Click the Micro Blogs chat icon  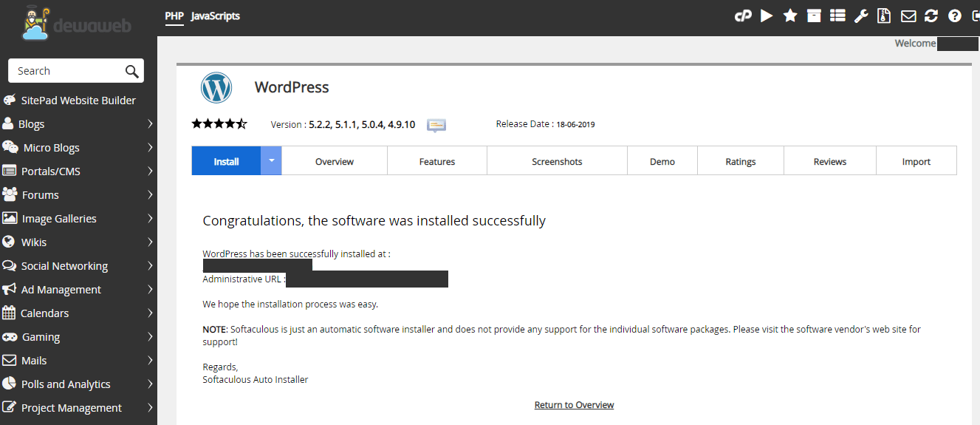(10, 147)
